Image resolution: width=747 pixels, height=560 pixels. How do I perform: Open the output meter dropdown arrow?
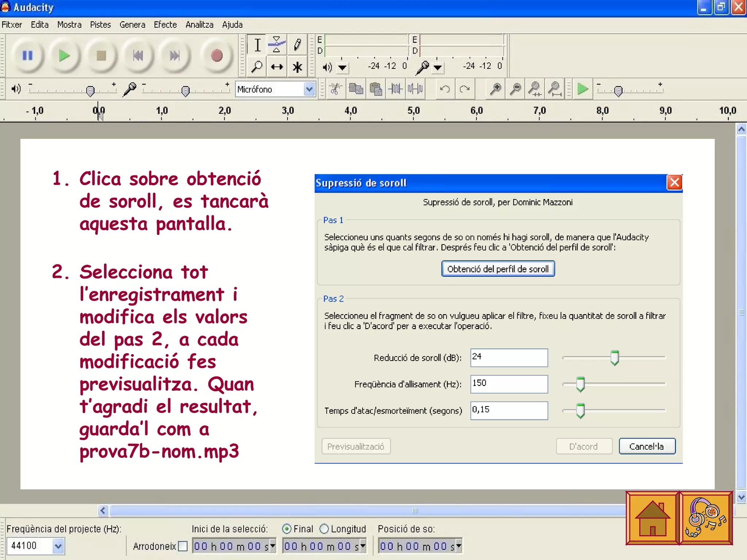coord(342,67)
